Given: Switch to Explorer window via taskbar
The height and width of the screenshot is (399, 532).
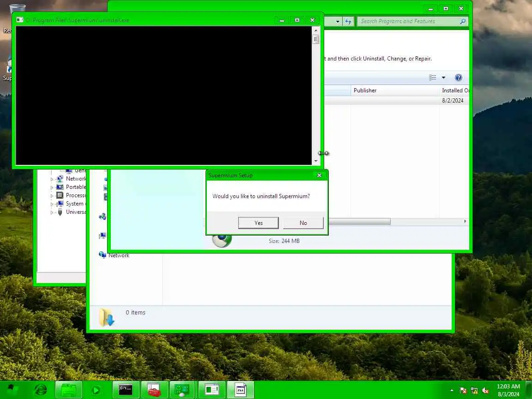Looking at the screenshot, I should click(68, 390).
